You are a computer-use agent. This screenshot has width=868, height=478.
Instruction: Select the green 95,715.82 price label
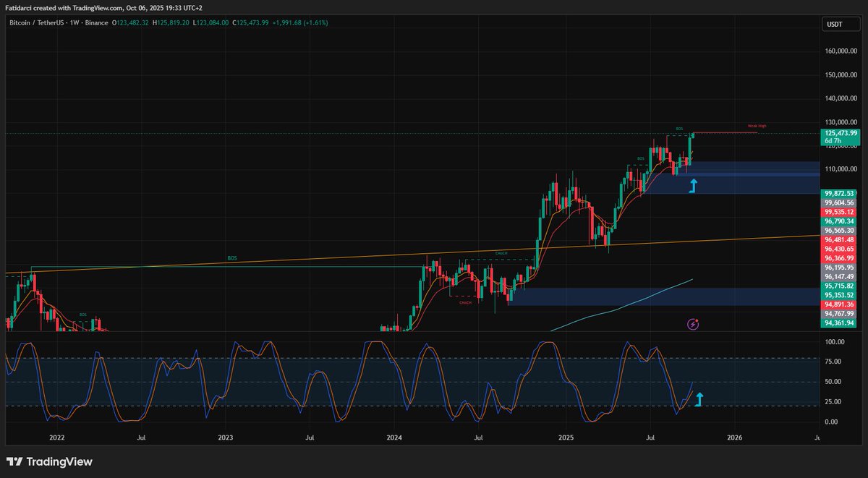[840, 286]
